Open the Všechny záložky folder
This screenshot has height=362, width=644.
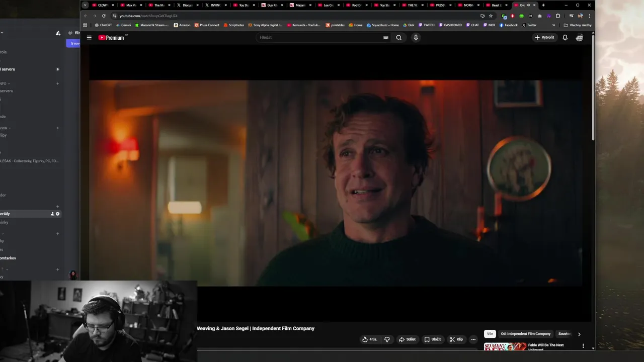tap(578, 25)
